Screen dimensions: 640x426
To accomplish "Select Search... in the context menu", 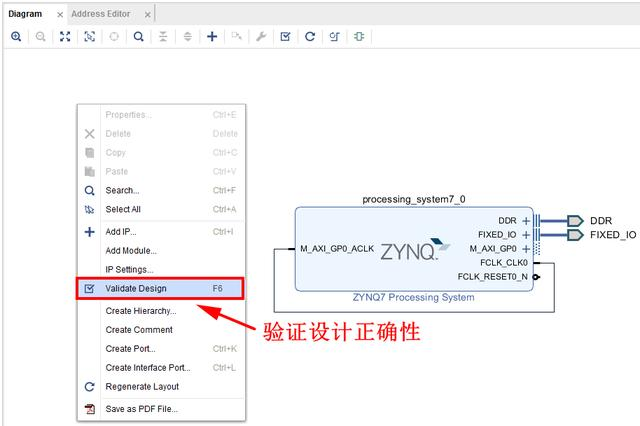I will [x=162, y=190].
